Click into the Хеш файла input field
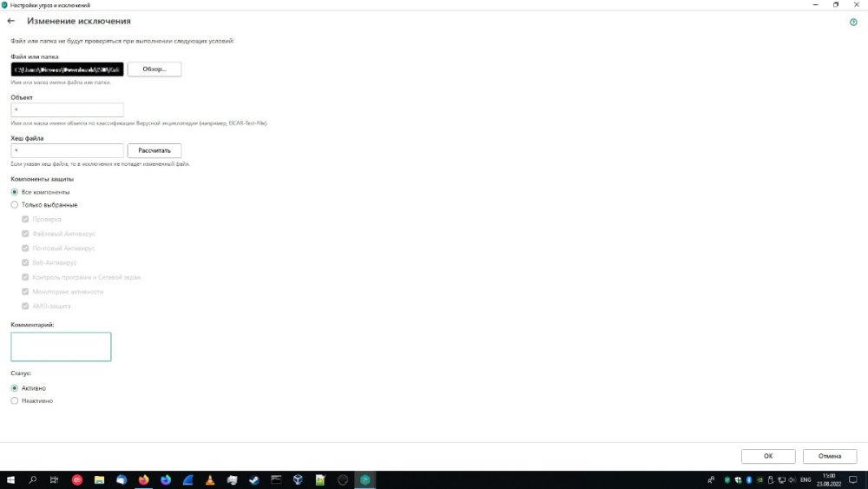This screenshot has width=868, height=489. tap(67, 150)
